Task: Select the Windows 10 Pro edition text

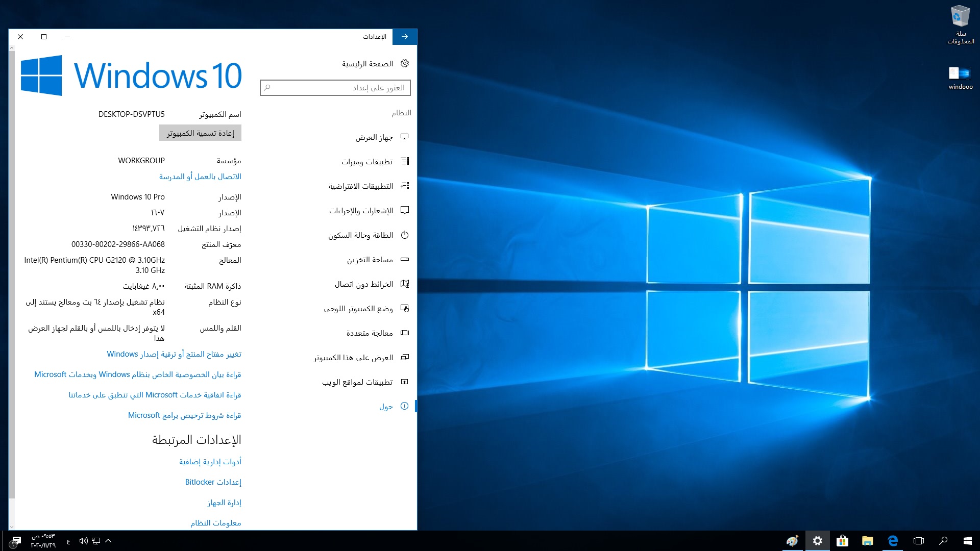Action: (138, 197)
